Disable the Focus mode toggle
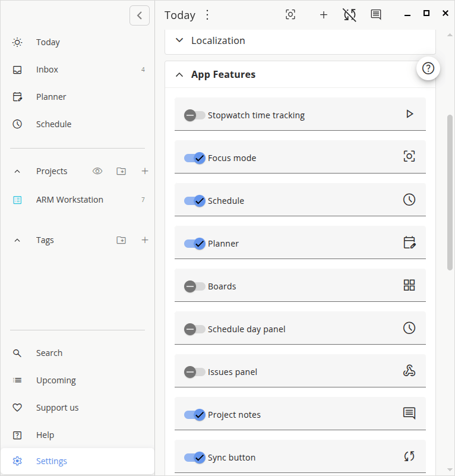This screenshot has width=455, height=476. [195, 157]
